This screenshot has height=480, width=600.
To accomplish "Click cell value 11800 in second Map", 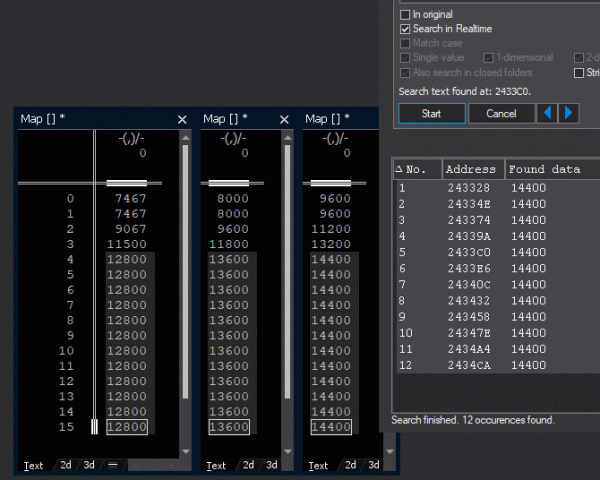I will tap(229, 244).
